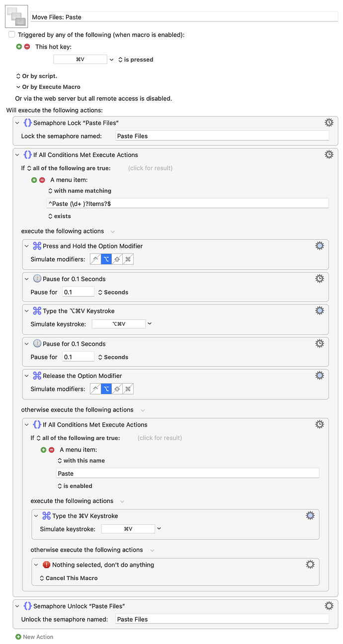Open settings gear on Semaphore Unlock action
This screenshot has width=343, height=644.
coord(329,605)
